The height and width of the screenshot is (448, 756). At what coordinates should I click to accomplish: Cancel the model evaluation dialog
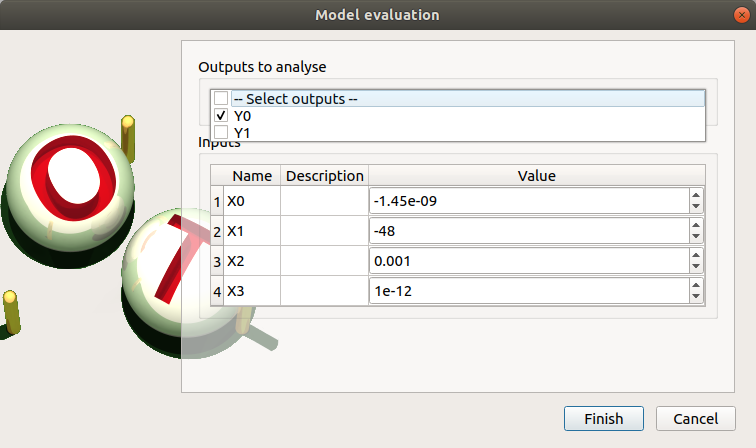tap(696, 419)
